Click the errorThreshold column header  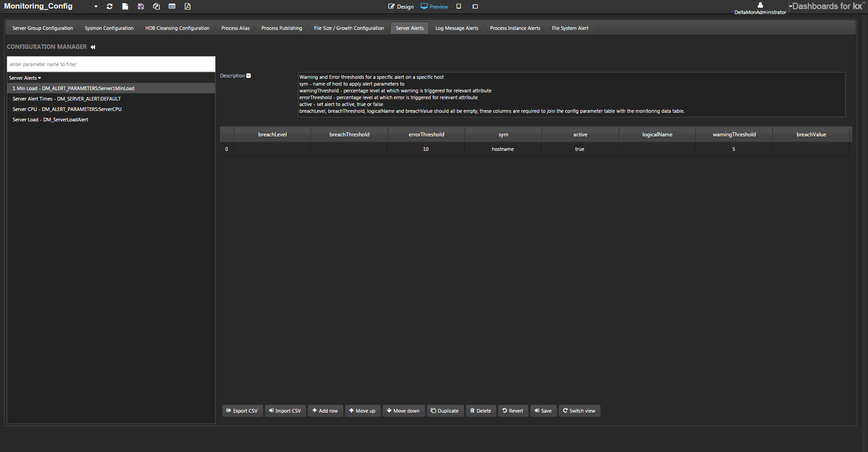pos(427,135)
